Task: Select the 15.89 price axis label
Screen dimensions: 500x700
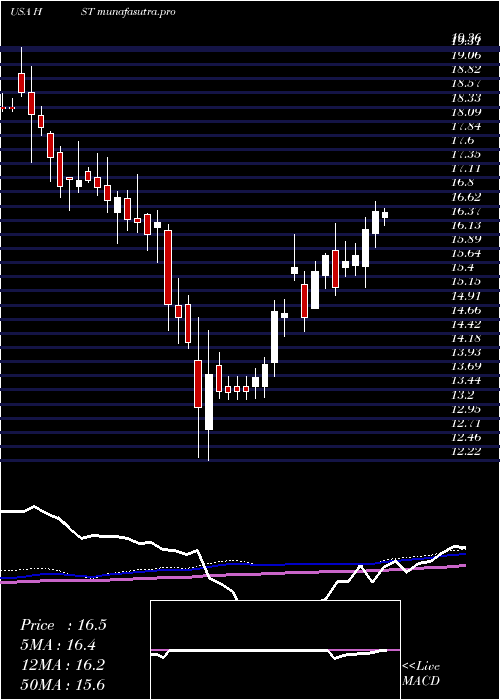Action: click(x=466, y=239)
